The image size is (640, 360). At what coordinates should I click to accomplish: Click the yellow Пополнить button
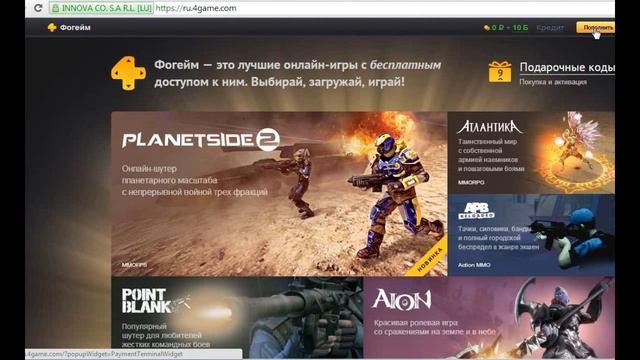coord(596,27)
